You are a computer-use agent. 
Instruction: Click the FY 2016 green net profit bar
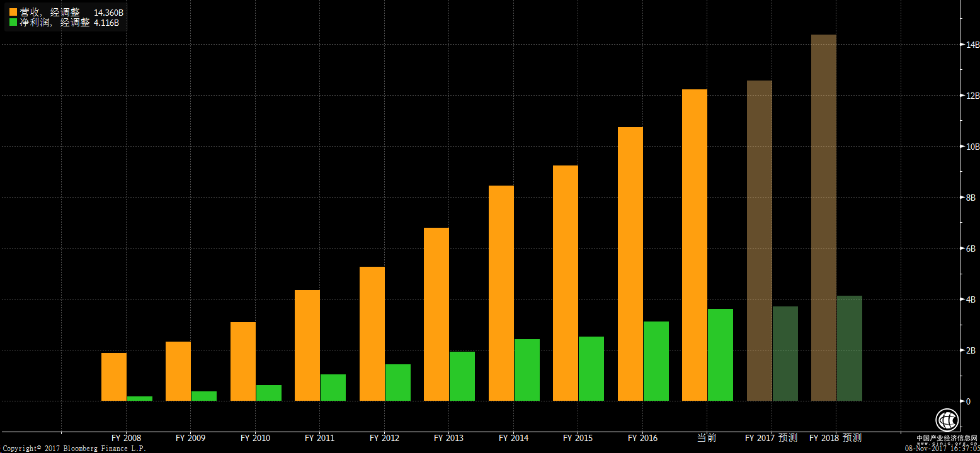pyautogui.click(x=656, y=361)
